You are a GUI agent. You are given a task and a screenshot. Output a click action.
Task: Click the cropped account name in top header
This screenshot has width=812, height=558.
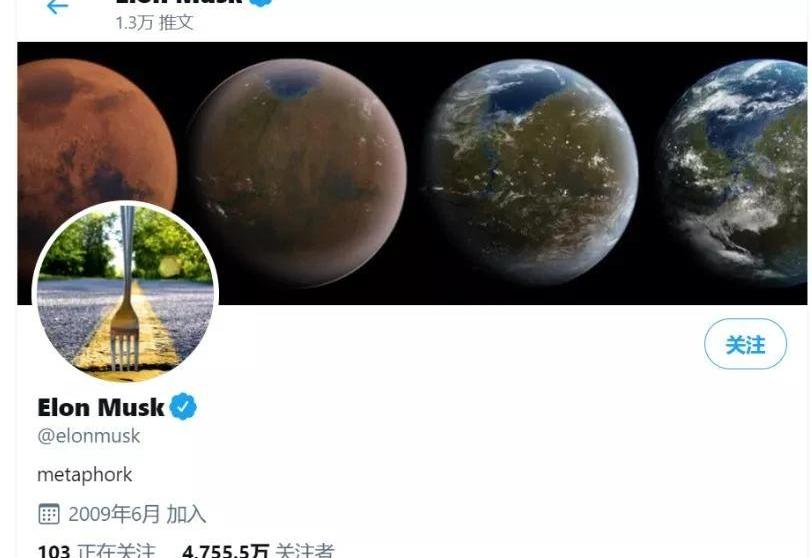click(179, 2)
